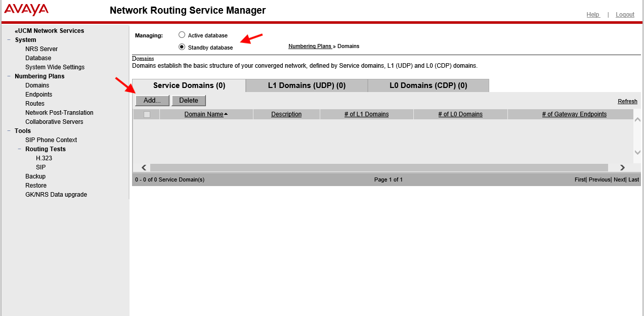This screenshot has height=316, width=644.
Task: Open the L1 Domains (UDP) tab
Action: coord(307,85)
